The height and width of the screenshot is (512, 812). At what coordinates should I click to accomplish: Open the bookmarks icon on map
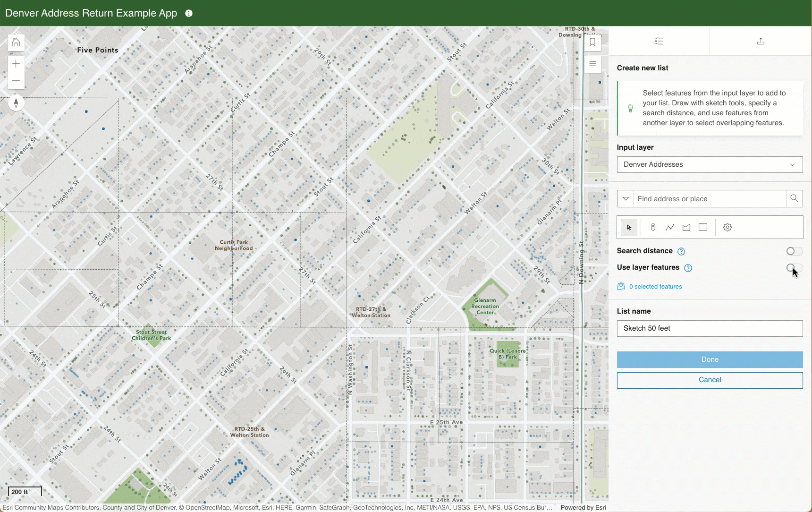click(x=593, y=42)
